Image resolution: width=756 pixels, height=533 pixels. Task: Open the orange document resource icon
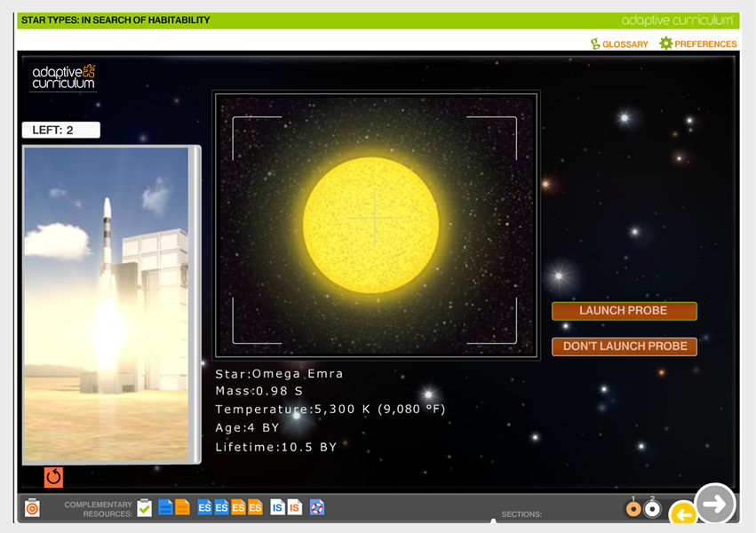pos(182,508)
